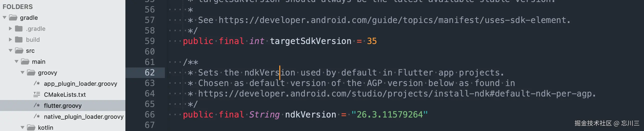
Task: Open CMakeLists.txt from the folder tree
Action: 65,94
